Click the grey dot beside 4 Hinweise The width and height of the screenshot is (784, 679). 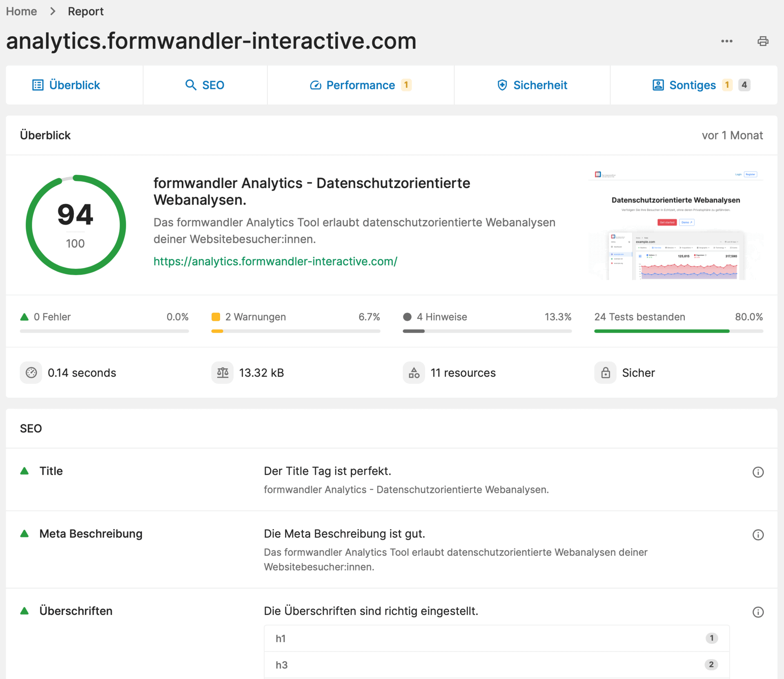407,317
